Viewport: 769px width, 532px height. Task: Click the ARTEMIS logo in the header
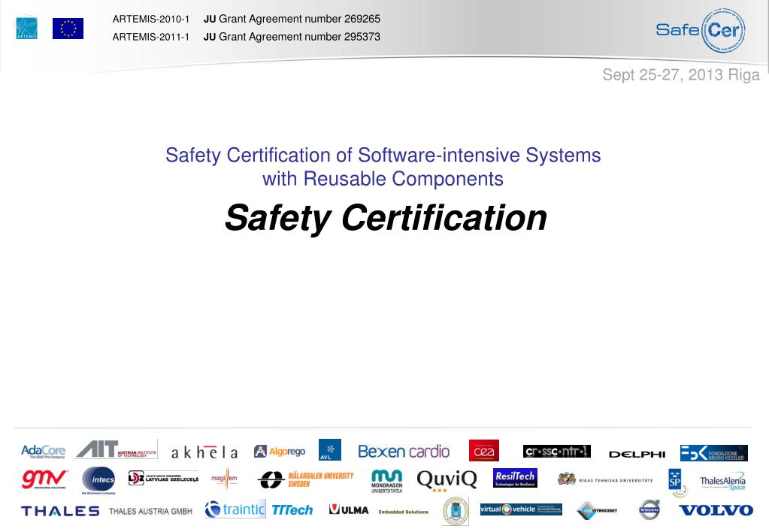(26, 28)
